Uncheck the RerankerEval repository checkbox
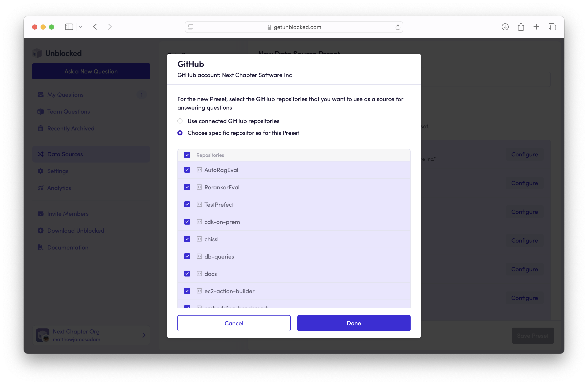Image resolution: width=588 pixels, height=385 pixels. pyautogui.click(x=187, y=187)
